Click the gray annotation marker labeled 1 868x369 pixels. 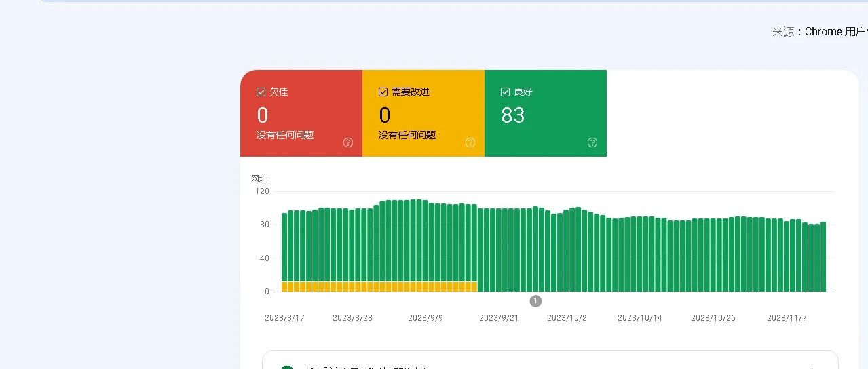[535, 301]
